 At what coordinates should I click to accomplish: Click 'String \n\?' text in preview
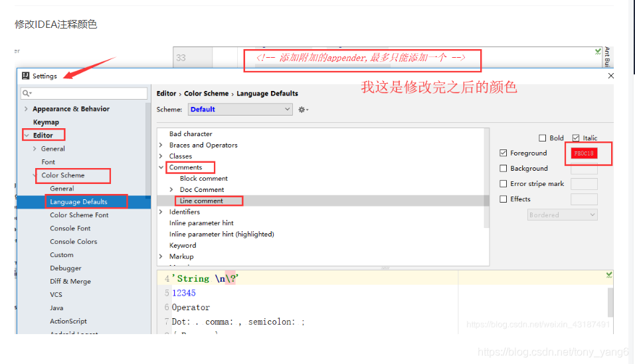click(x=205, y=278)
